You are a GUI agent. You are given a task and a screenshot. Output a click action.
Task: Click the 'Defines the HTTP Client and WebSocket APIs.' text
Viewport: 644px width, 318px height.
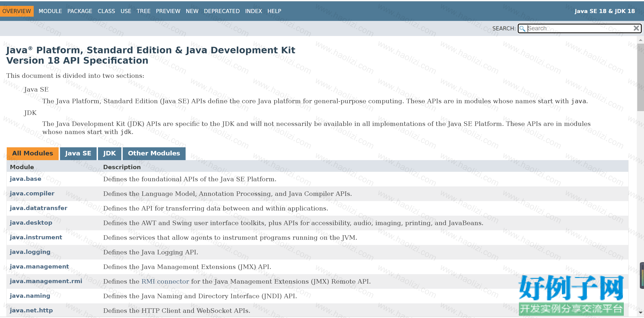click(x=177, y=311)
